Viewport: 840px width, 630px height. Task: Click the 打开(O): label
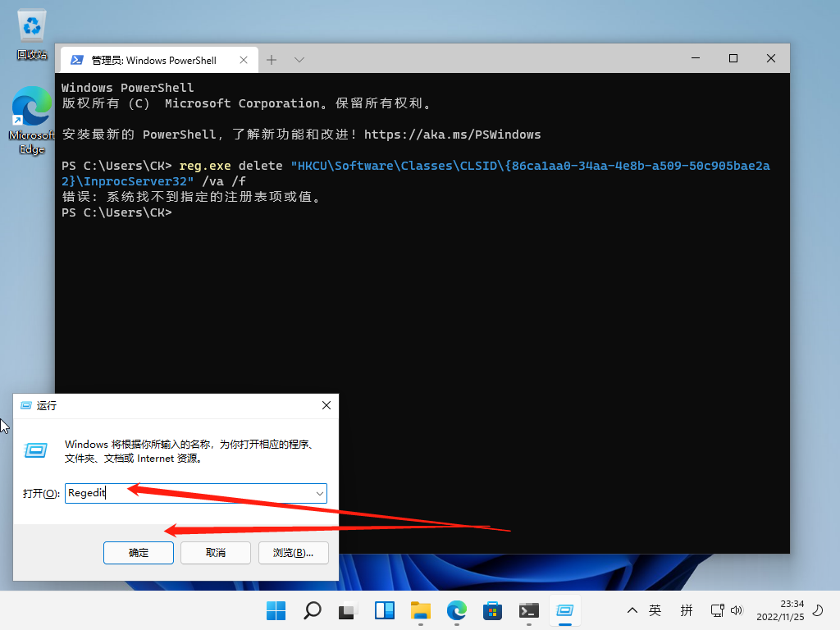coord(41,493)
